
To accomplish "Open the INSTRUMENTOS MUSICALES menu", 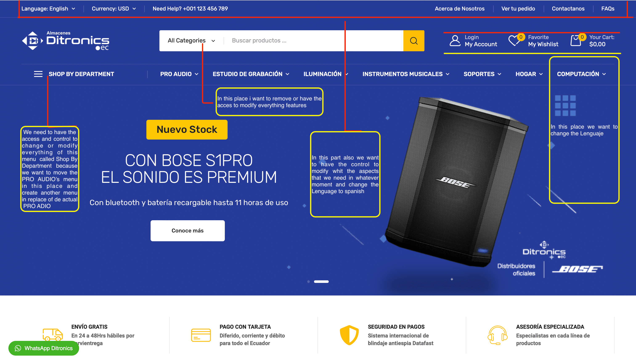I will (x=406, y=74).
